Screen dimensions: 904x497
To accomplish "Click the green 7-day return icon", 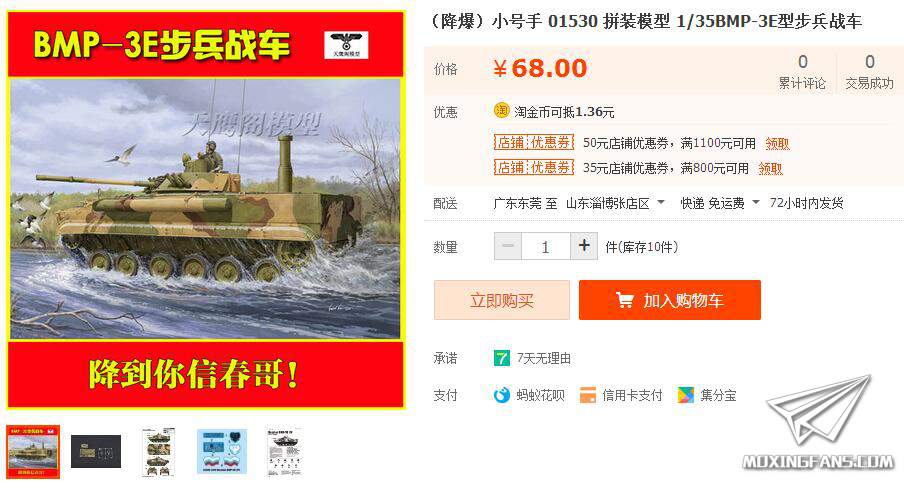I will pyautogui.click(x=501, y=358).
